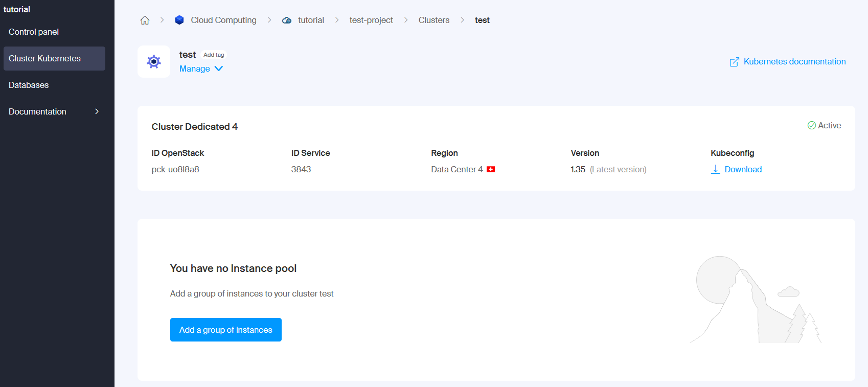Open the Manage menu text
This screenshot has width=868, height=387.
coord(195,69)
